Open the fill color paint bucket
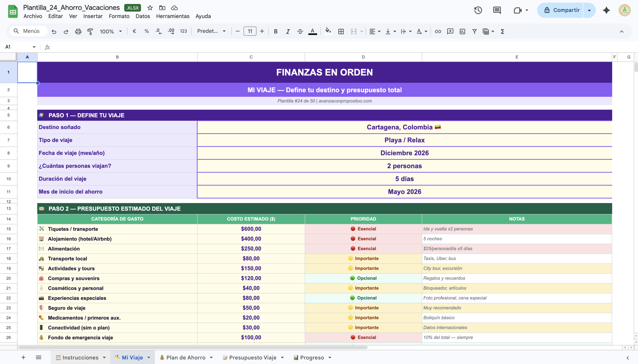This screenshot has height=364, width=638. (328, 32)
